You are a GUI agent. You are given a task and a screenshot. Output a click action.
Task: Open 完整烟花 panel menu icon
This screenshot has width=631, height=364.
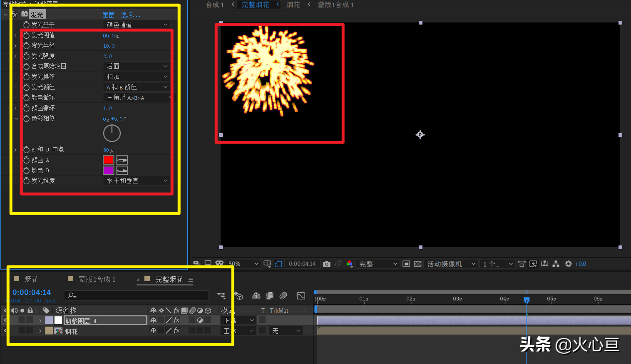(x=191, y=280)
